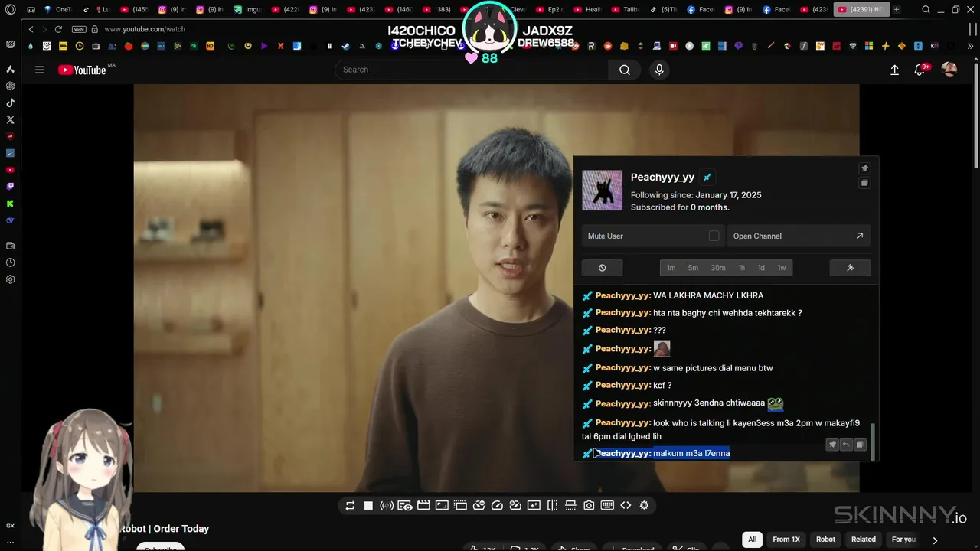Open X icon in Opera sidebar
This screenshot has height=551, width=980.
tap(10, 119)
